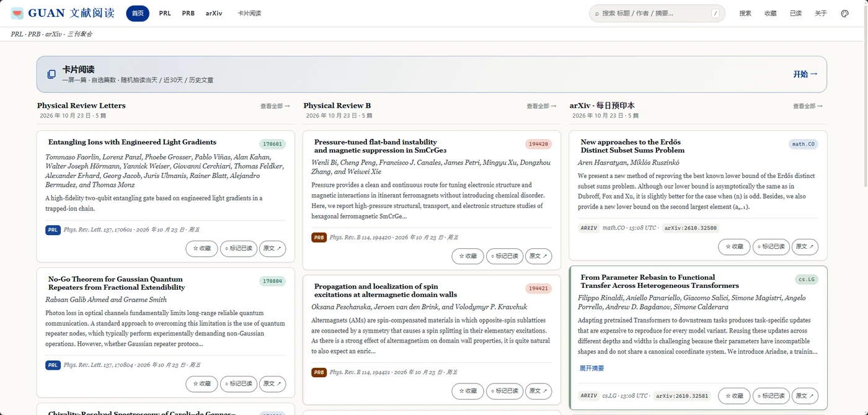868x415 pixels.
Task: Mark the Pressure-tuned flat-band article as read
Action: [x=505, y=256]
